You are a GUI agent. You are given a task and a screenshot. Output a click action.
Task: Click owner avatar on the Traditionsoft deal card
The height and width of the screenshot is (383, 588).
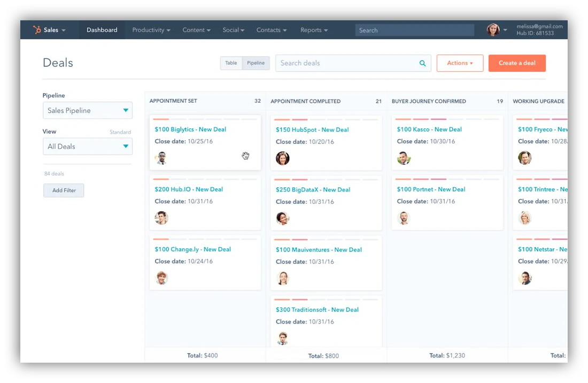tap(282, 338)
